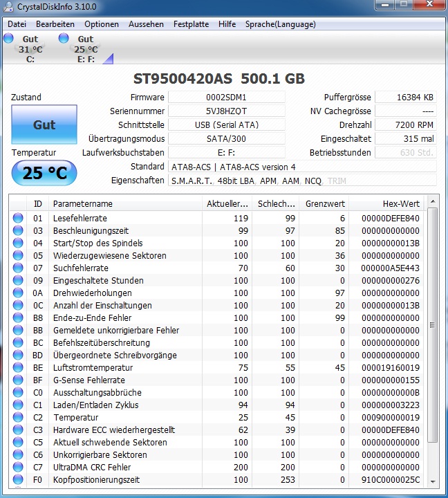Select the Luftstromtemperatur parameter name
448x498 pixels.
pos(93,368)
